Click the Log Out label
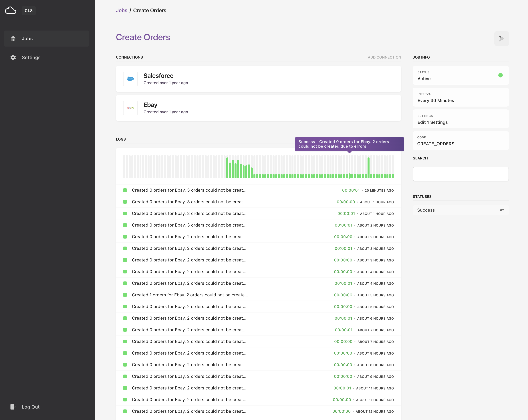Image resolution: width=528 pixels, height=420 pixels. (31, 407)
